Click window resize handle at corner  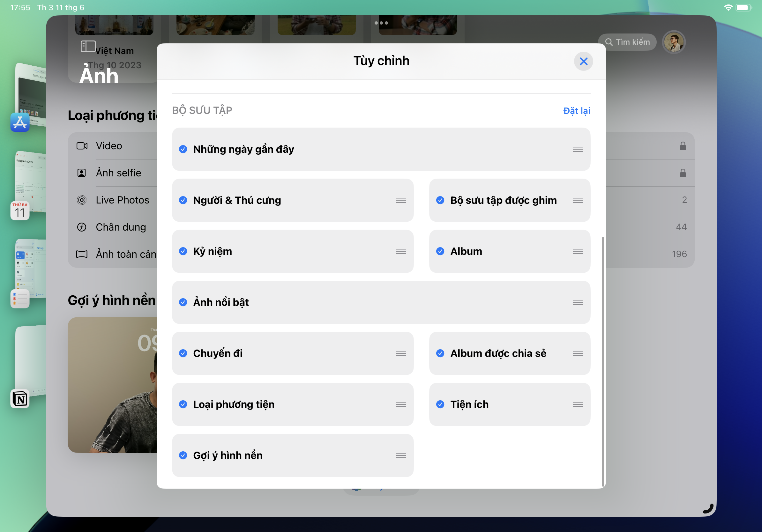pos(708,509)
